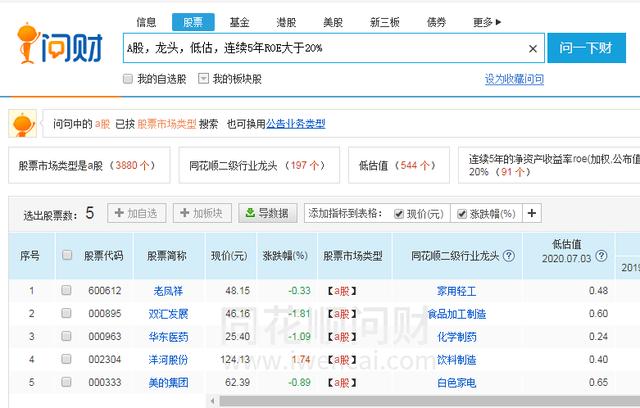Image resolution: width=640 pixels, height=408 pixels.
Task: Click condition 连续5年的净资产收益率 (91个)
Action: 549,165
